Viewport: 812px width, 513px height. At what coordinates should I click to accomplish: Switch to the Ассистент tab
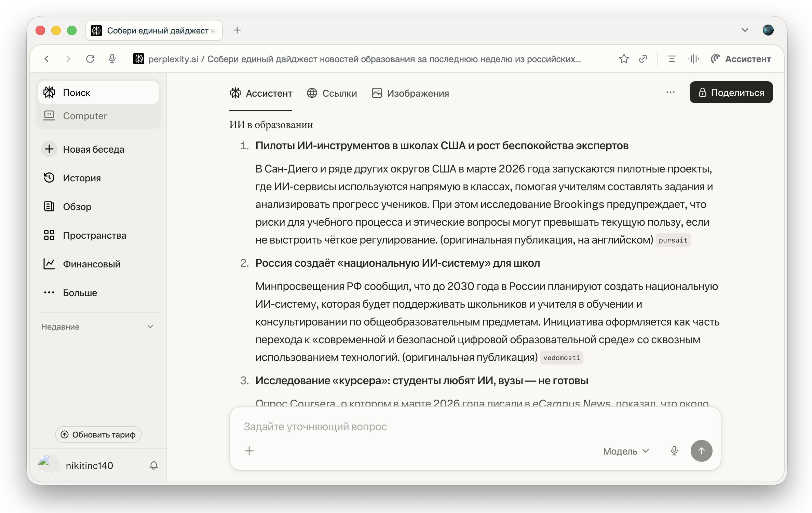click(x=261, y=93)
